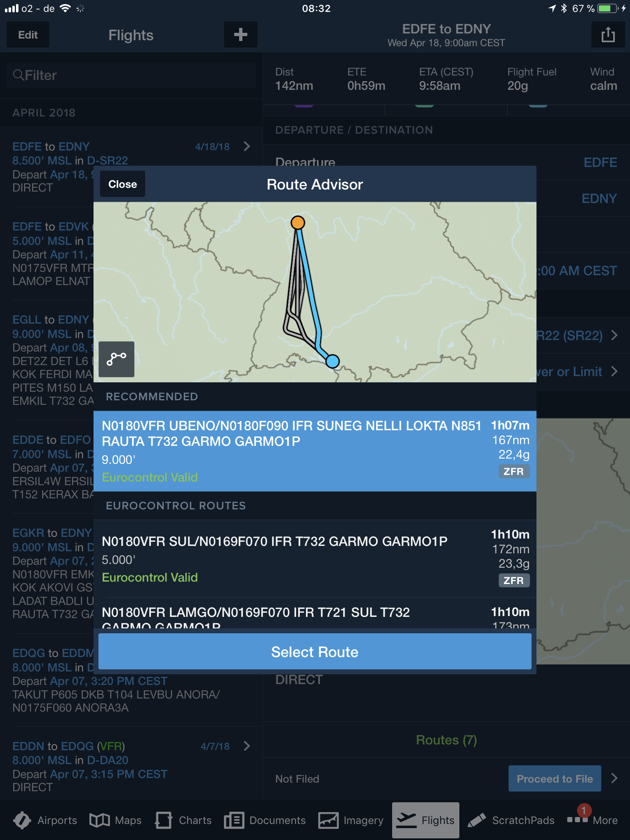Tap the Wi-Fi icon in status bar
The image size is (630, 840).
(x=65, y=9)
